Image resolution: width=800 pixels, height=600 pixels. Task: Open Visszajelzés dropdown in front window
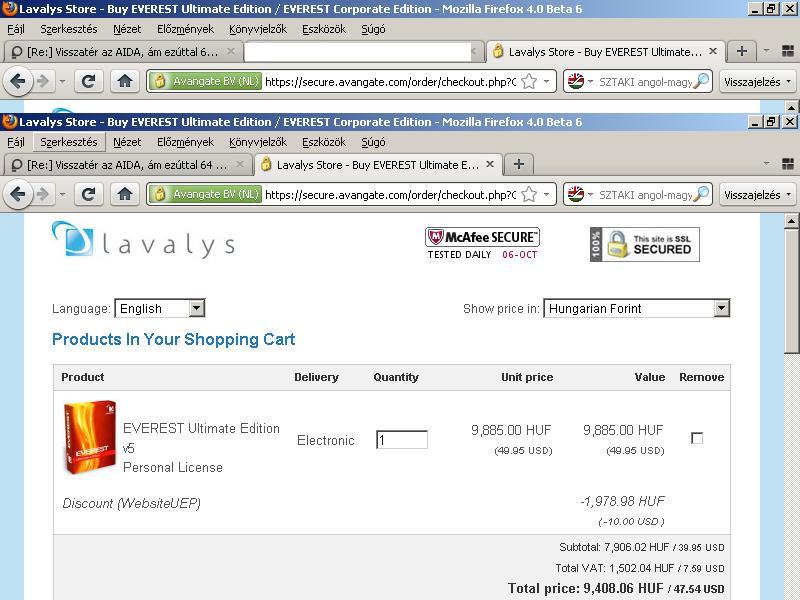[758, 194]
